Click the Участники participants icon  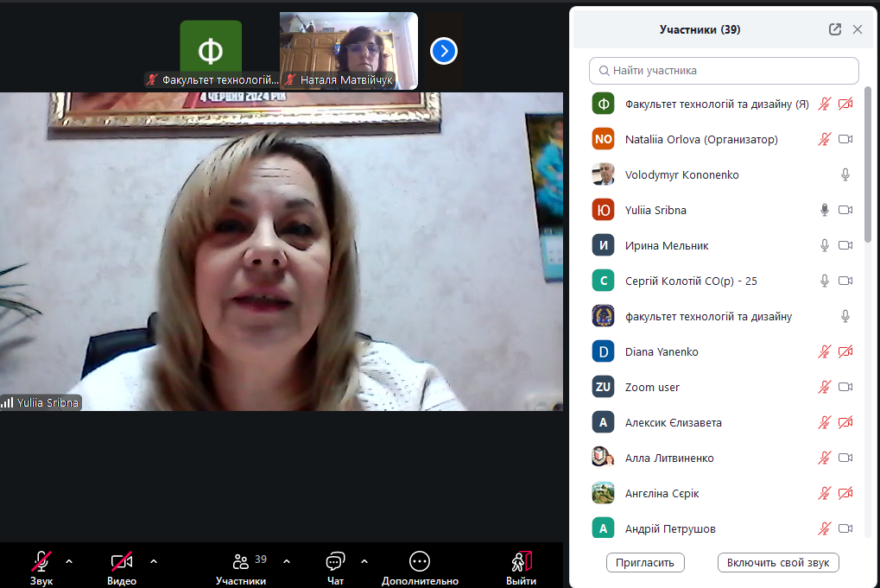click(x=241, y=562)
